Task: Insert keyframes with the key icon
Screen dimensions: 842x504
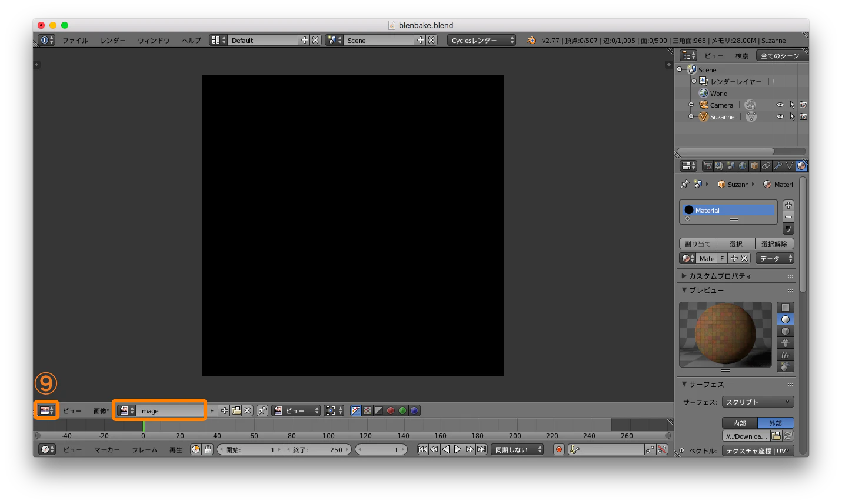Action: pyautogui.click(x=650, y=450)
